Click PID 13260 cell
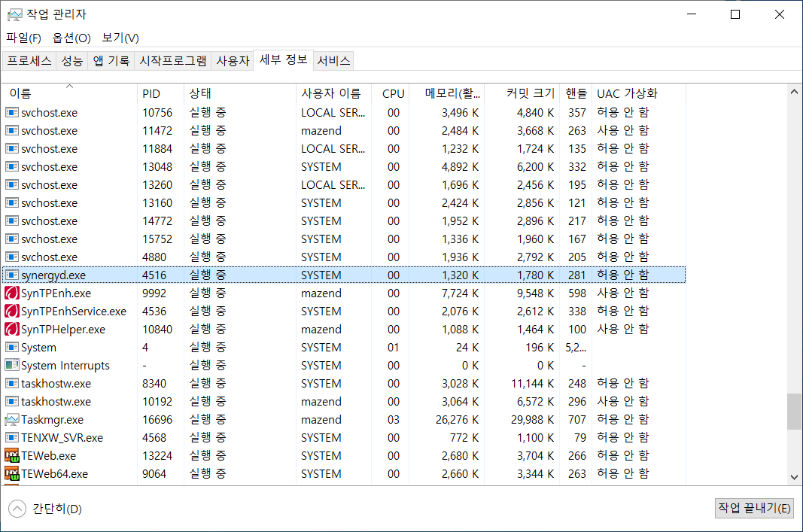The width and height of the screenshot is (803, 532). [x=157, y=185]
